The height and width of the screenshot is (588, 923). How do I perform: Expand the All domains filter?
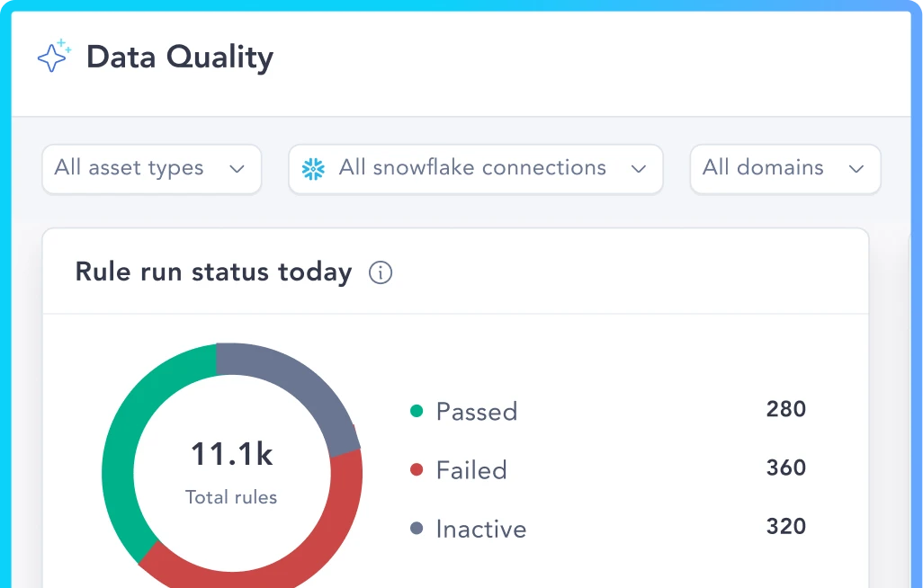click(x=784, y=169)
